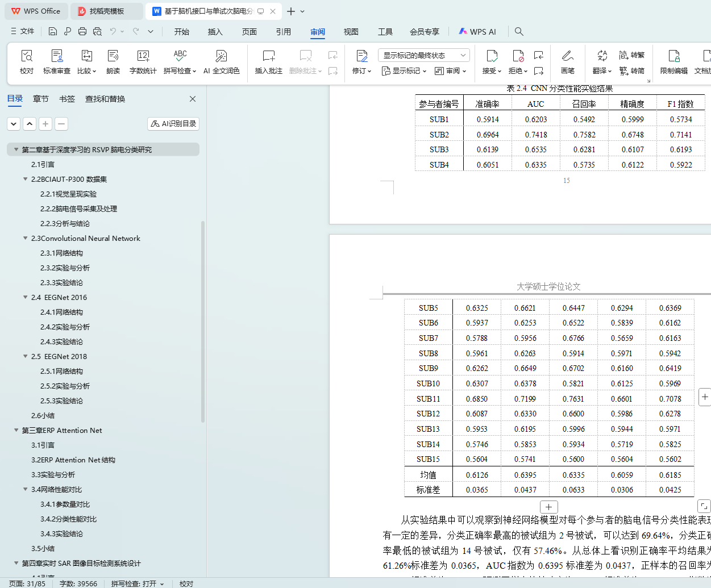Click 接受 accept changes icon
The image size is (711, 588).
coord(492,56)
